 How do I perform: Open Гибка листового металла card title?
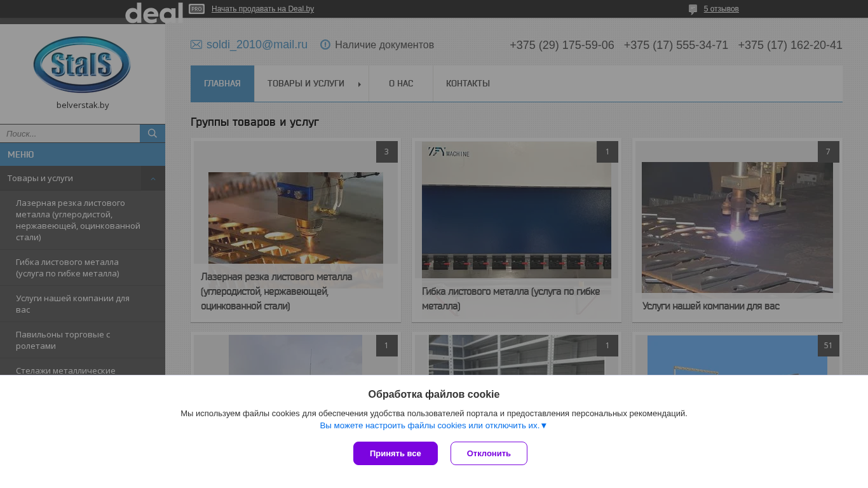(x=511, y=299)
